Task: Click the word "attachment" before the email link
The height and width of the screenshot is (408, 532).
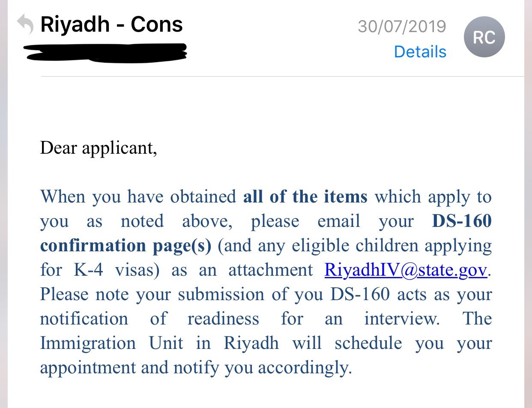Action: pyautogui.click(x=270, y=270)
